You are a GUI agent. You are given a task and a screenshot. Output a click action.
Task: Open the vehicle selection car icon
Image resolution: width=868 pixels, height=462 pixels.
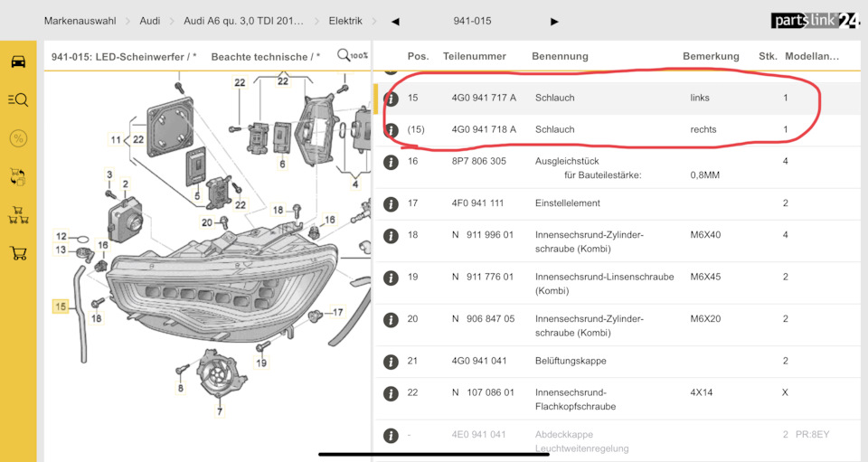[18, 61]
